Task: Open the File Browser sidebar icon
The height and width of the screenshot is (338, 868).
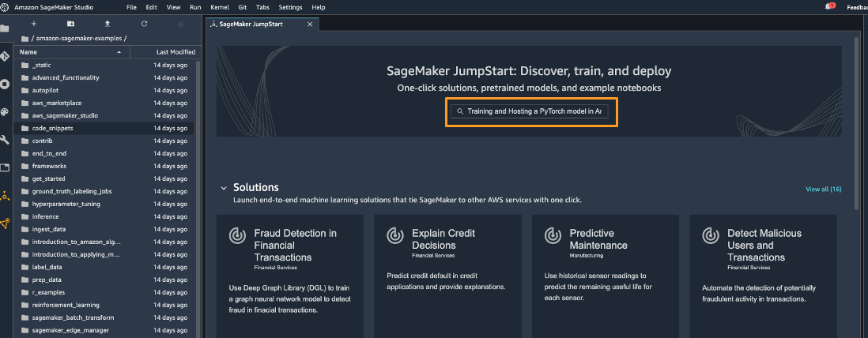Action: click(5, 28)
